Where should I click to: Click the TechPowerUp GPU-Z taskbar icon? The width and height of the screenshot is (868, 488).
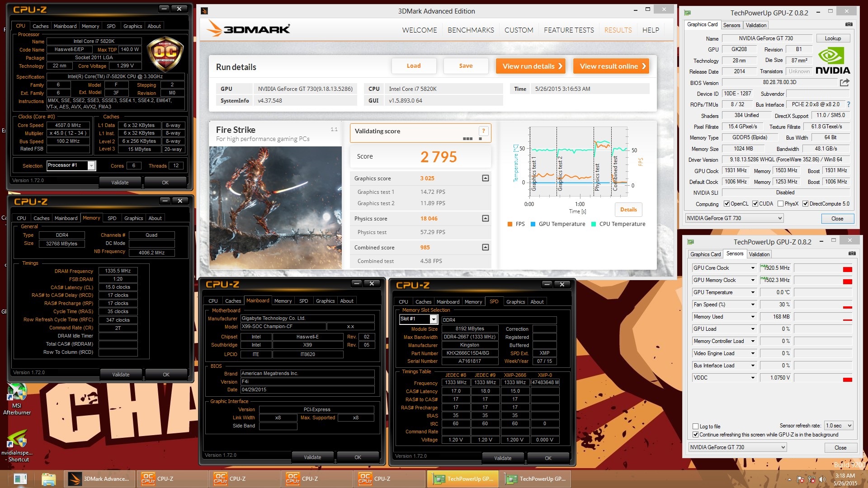(462, 479)
